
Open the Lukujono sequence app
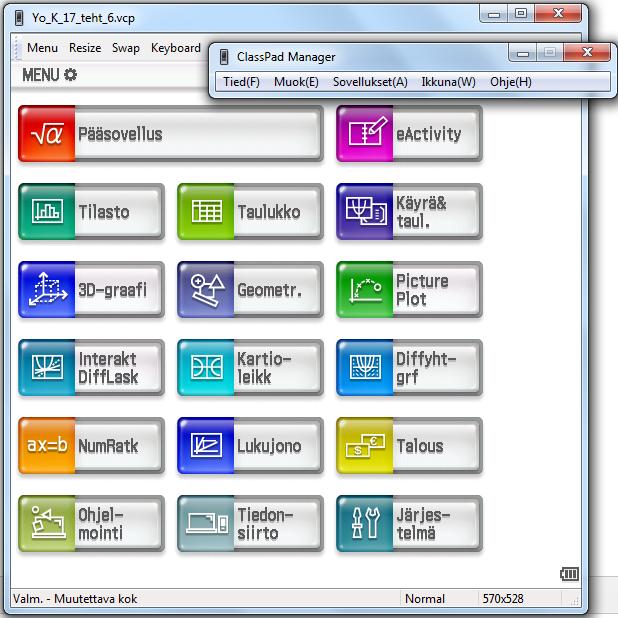(x=250, y=446)
